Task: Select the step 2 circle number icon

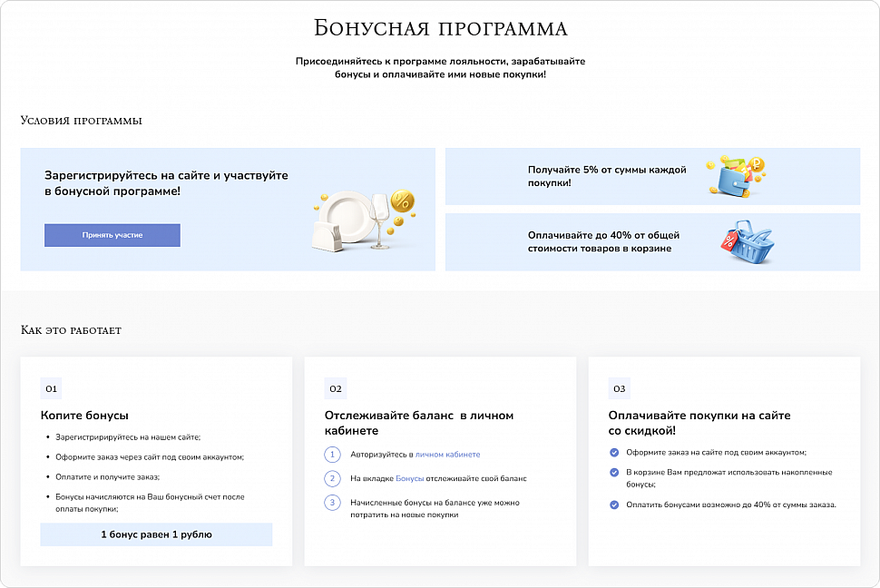Action: click(x=333, y=478)
